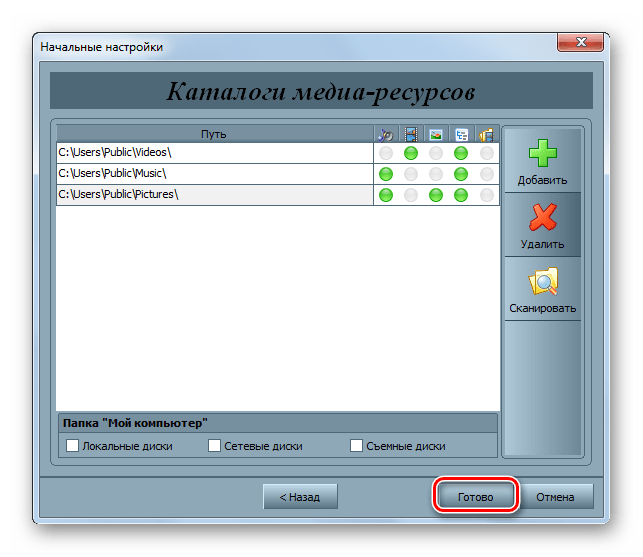The image size is (643, 557).
Task: Click the Удалить red cross button
Action: (542, 225)
